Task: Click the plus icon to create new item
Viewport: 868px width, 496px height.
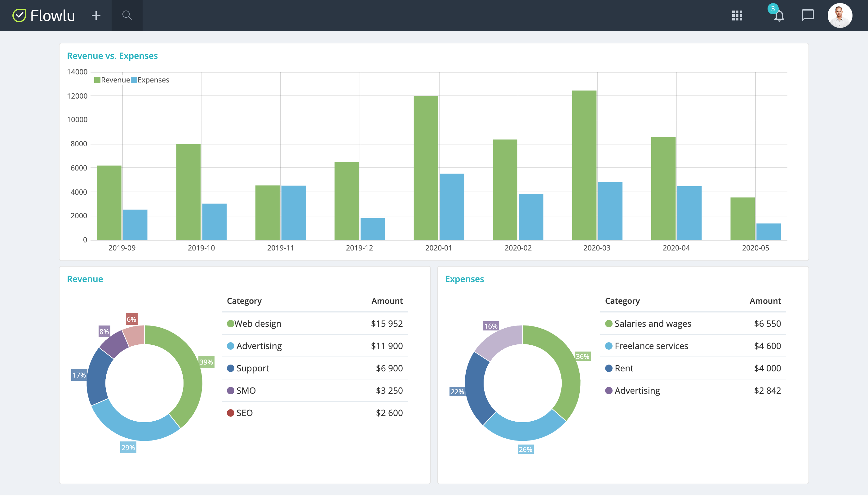Action: coord(96,15)
